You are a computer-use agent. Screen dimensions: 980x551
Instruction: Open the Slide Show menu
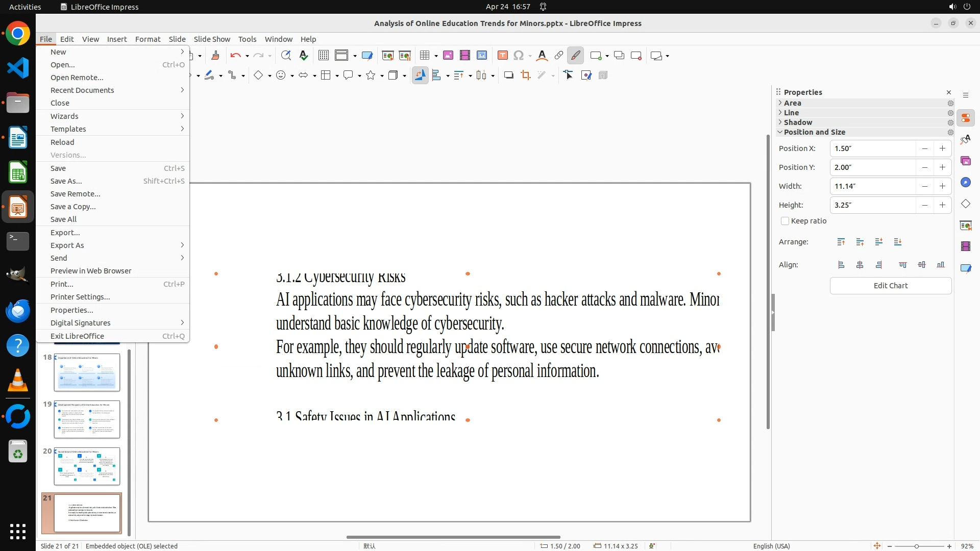212,39
